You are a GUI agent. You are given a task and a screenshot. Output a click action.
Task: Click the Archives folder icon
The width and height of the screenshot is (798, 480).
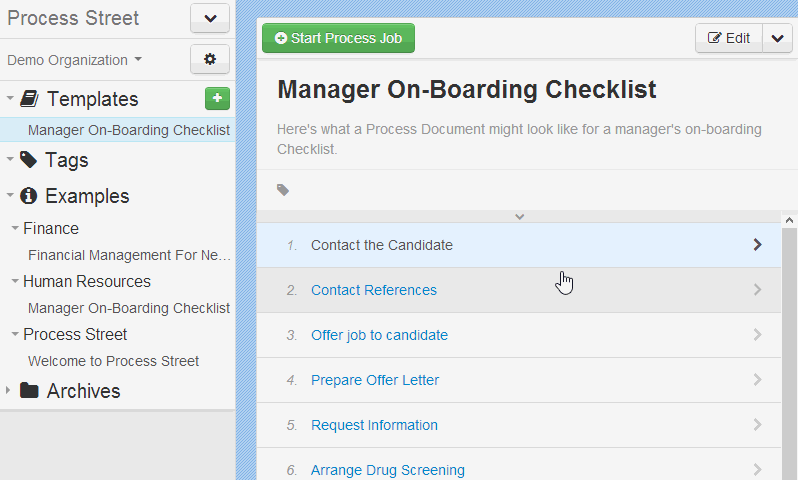29,390
